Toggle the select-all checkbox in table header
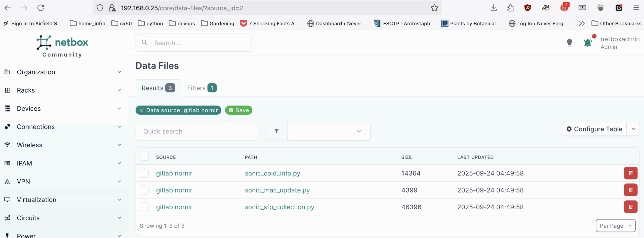Viewport: 644px width, 238px height. pyautogui.click(x=144, y=156)
